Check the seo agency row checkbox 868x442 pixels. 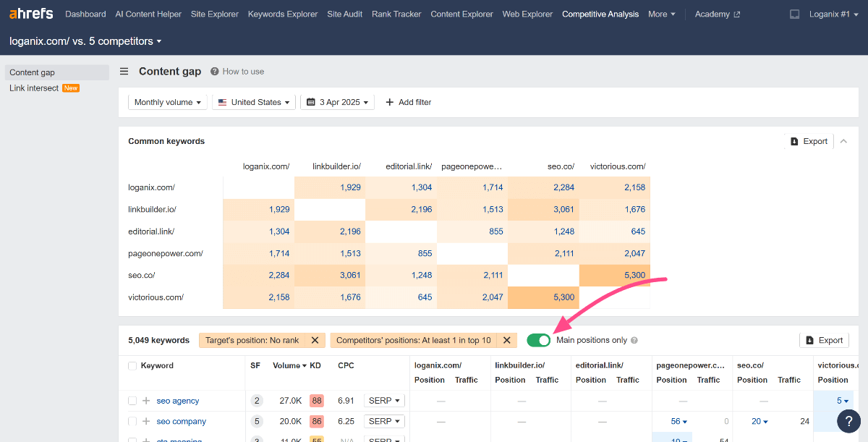point(132,401)
